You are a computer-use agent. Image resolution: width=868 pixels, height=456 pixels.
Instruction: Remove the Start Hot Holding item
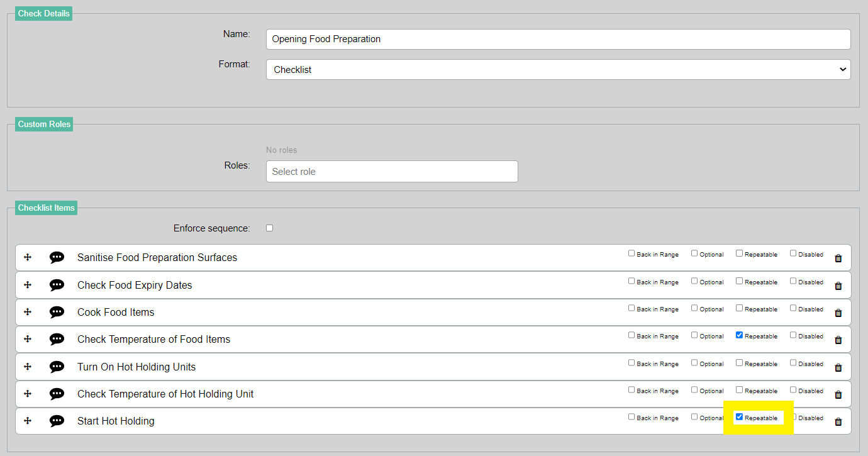[838, 421]
